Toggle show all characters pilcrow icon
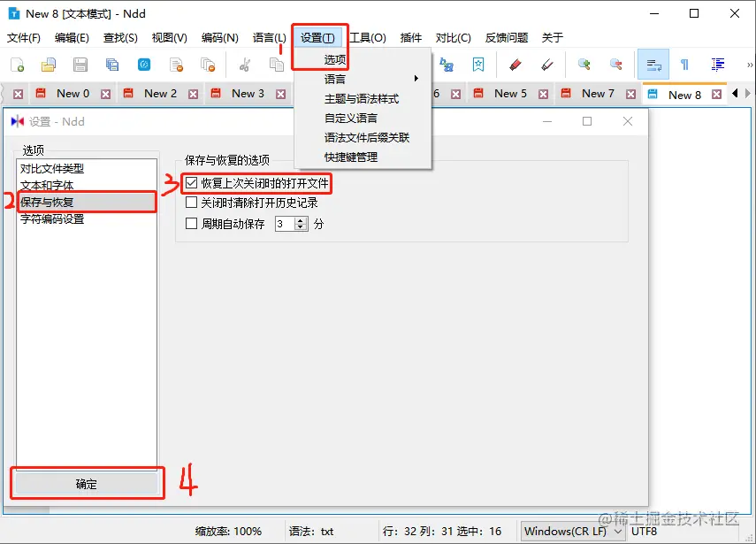 click(684, 65)
